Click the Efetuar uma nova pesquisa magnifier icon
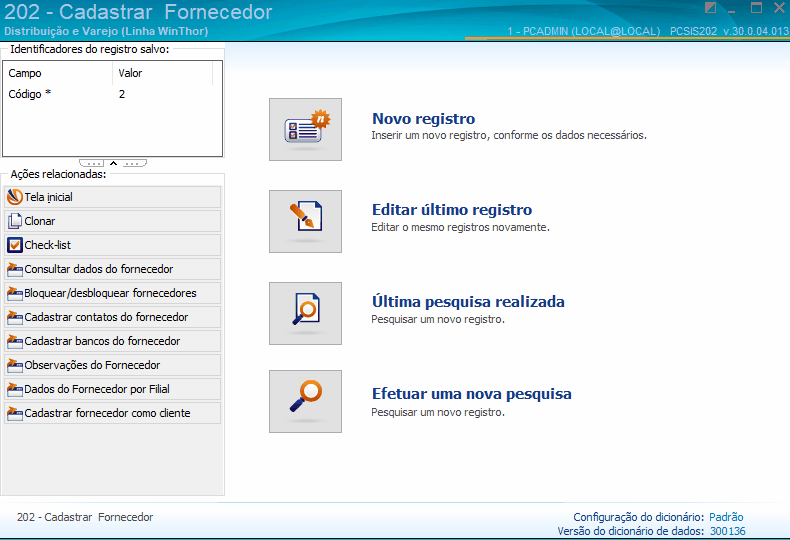The image size is (790, 540). coord(305,401)
